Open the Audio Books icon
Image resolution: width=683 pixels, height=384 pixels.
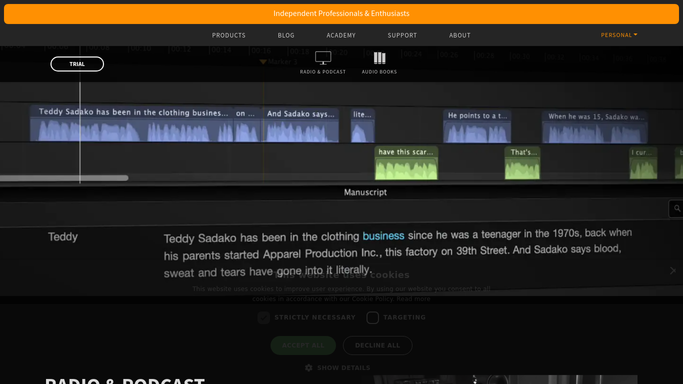[x=379, y=58]
